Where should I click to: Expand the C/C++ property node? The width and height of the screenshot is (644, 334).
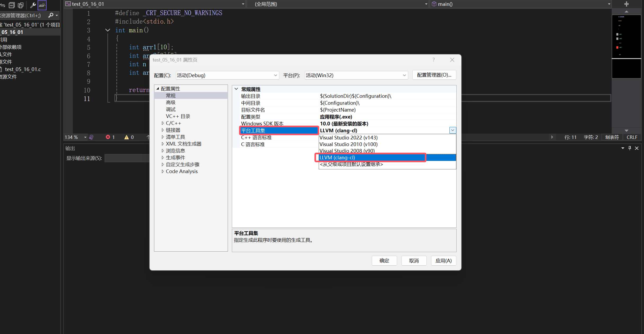[163, 123]
